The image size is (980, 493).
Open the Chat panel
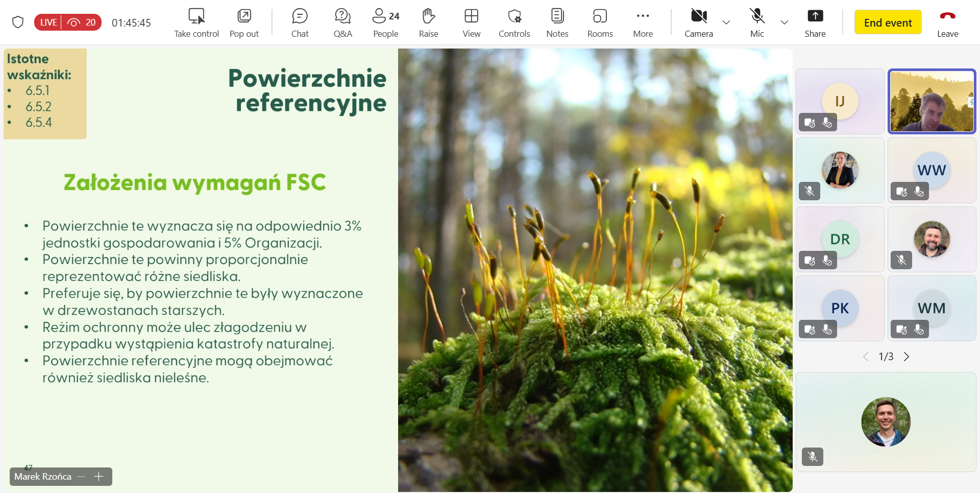(300, 22)
